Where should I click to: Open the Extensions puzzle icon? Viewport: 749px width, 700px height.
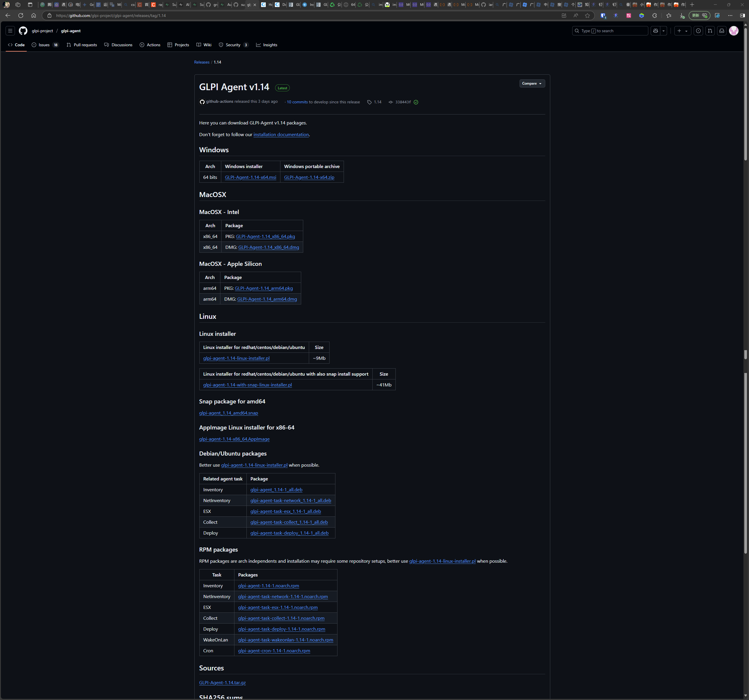point(654,16)
